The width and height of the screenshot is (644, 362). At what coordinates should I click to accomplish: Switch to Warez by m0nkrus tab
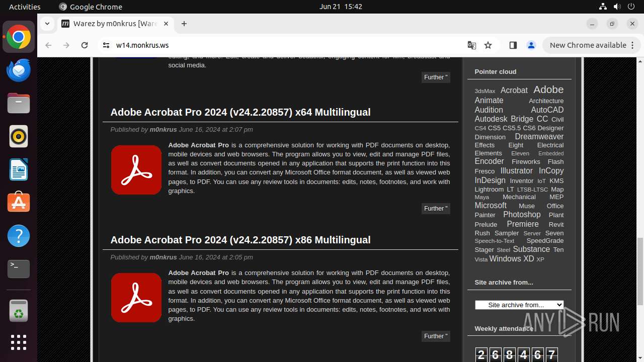coord(115,24)
